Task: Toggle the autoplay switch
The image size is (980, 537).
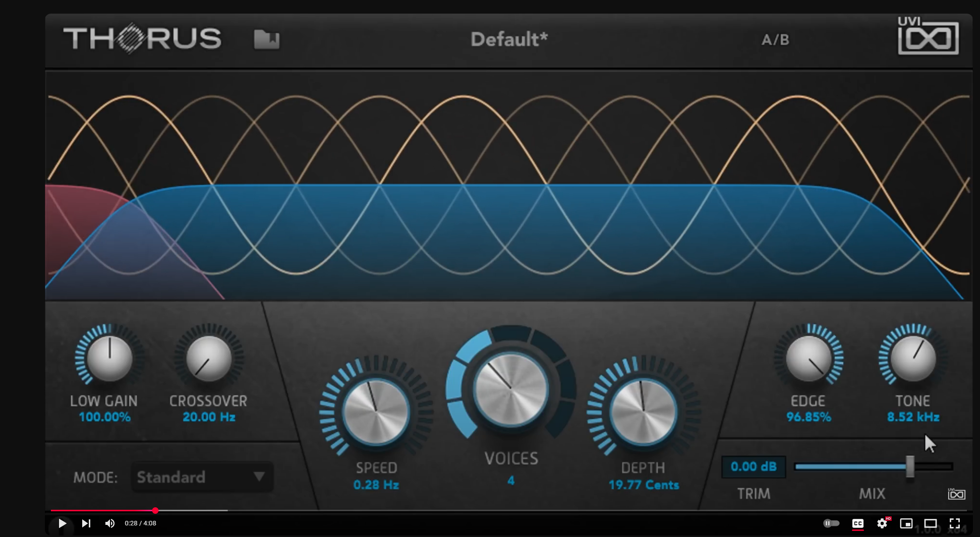Action: (x=831, y=523)
